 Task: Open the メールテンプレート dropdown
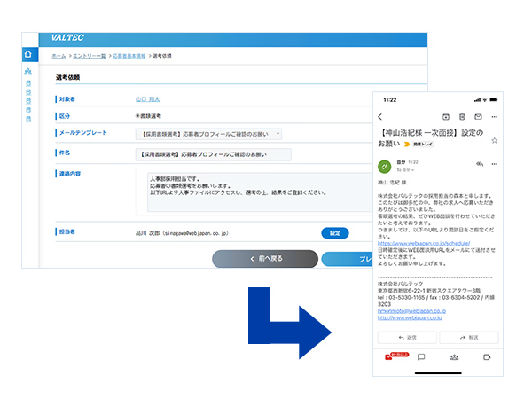click(208, 134)
